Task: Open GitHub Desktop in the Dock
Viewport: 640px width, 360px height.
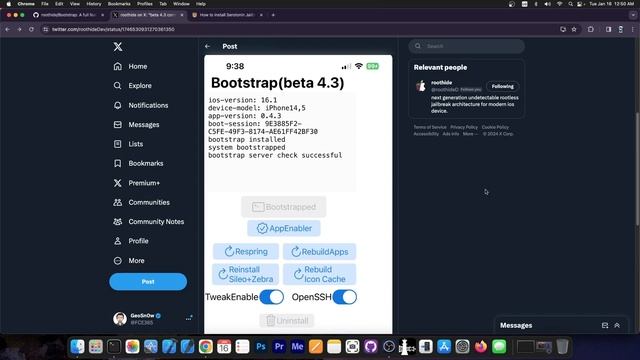Action: (x=371, y=347)
